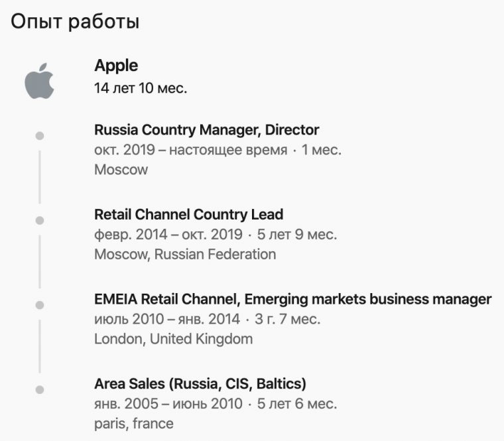Select the Area Sales (Russia, CIS, Baltics) title
The height and width of the screenshot is (441, 504).
coord(200,384)
